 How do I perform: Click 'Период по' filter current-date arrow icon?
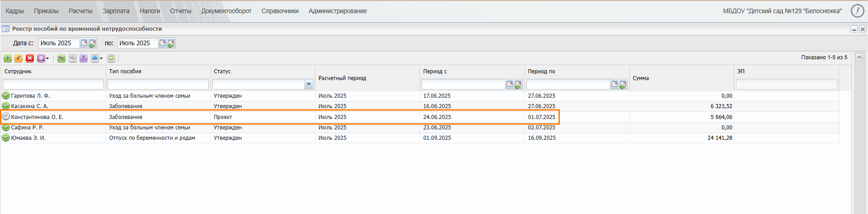click(x=623, y=85)
